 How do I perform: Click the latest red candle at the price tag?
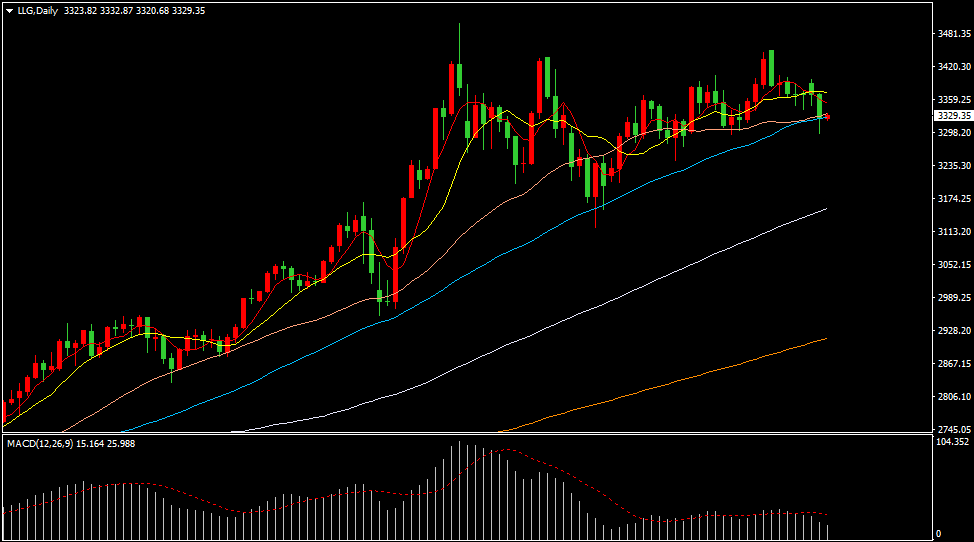click(x=827, y=117)
